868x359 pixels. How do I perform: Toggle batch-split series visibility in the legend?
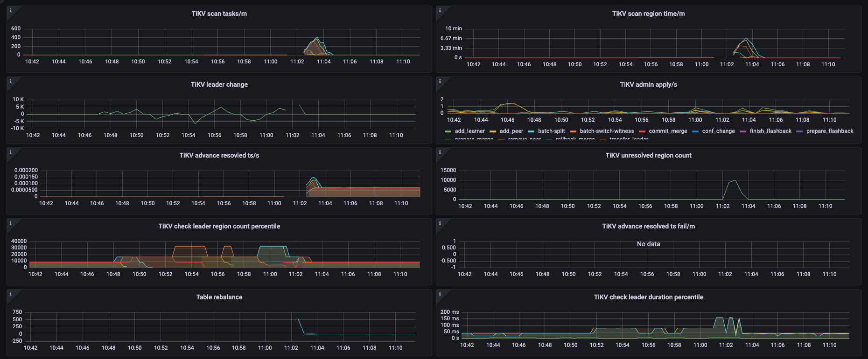[551, 131]
